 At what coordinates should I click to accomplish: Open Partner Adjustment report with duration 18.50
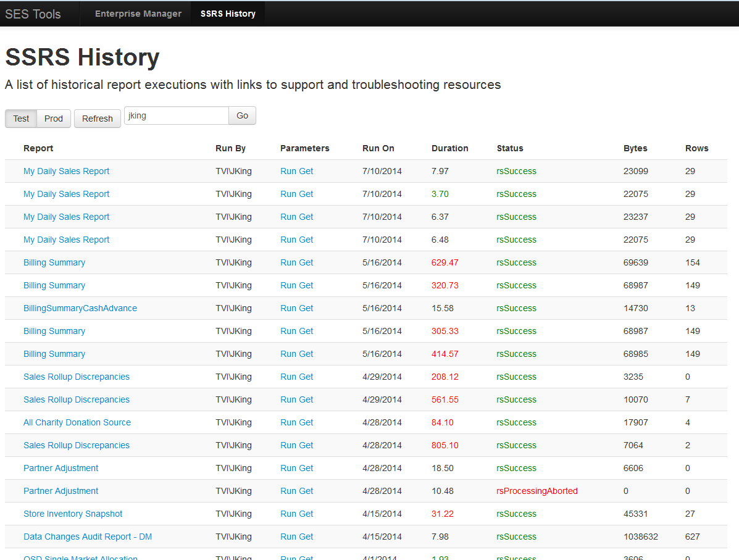[x=61, y=468]
